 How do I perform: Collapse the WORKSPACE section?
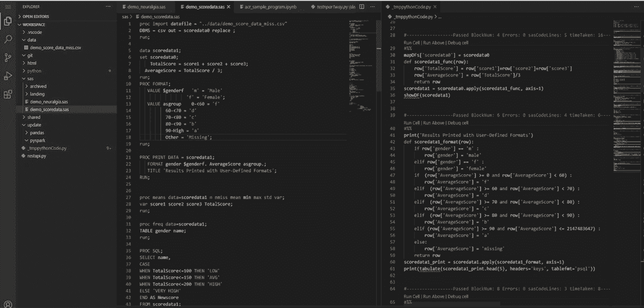click(x=33, y=24)
